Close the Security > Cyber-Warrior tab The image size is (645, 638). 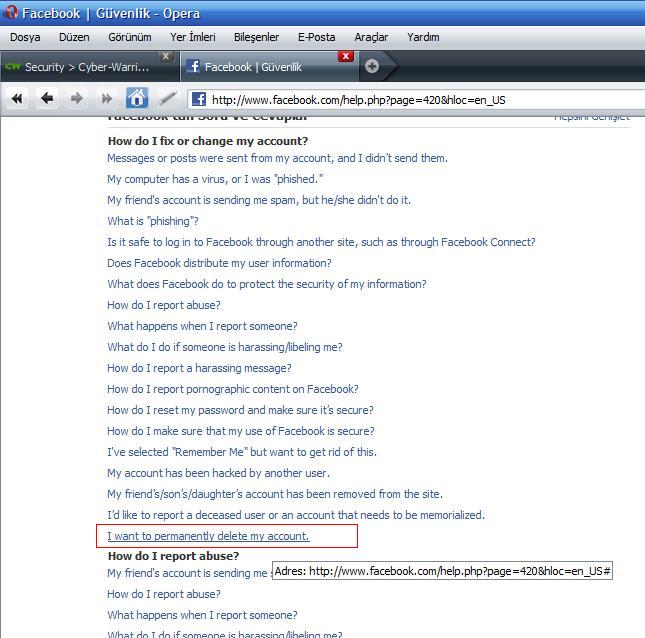click(x=166, y=56)
